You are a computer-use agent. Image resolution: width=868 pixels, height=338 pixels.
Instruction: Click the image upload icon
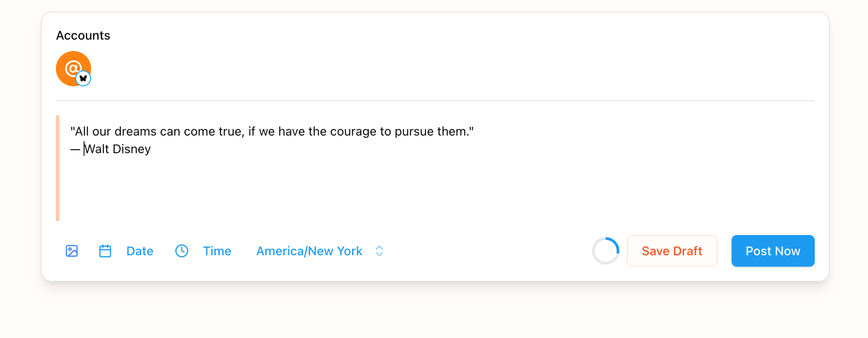coord(72,251)
